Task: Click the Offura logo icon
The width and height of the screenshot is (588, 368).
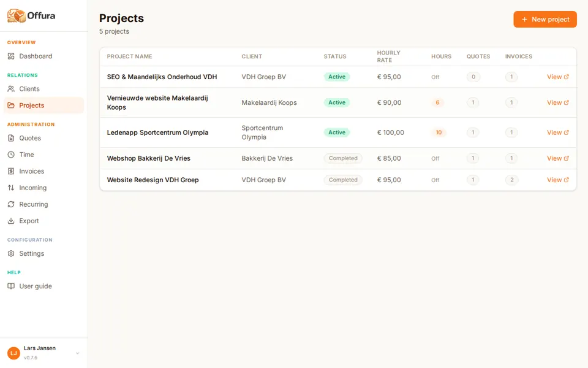Action: (x=16, y=16)
